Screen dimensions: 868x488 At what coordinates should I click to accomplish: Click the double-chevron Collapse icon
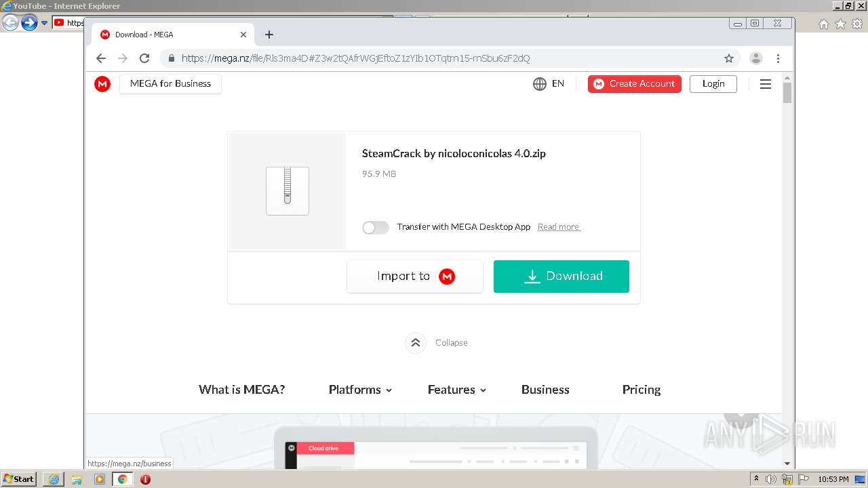click(416, 343)
